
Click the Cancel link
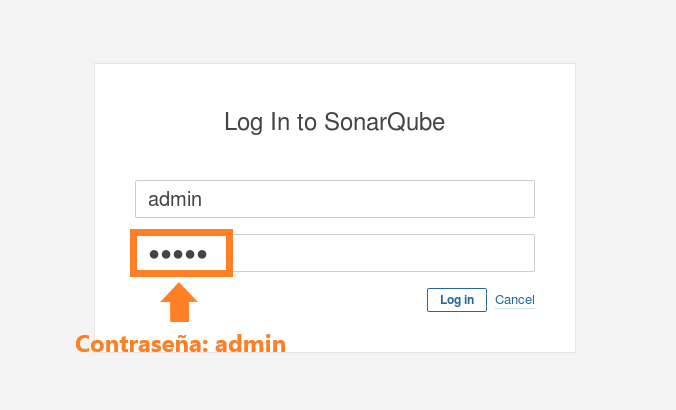[x=515, y=300]
